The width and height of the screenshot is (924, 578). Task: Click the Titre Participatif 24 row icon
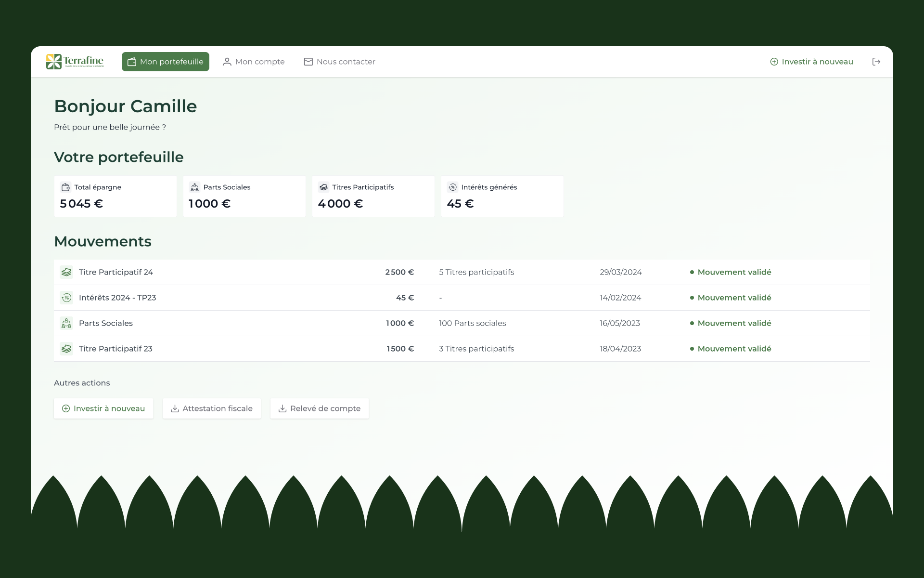click(x=66, y=272)
